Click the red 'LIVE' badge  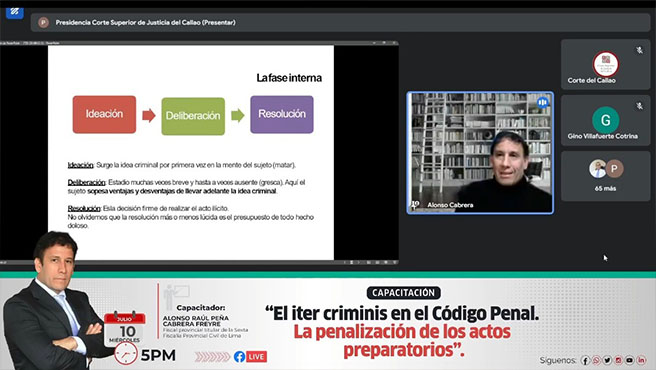point(256,357)
